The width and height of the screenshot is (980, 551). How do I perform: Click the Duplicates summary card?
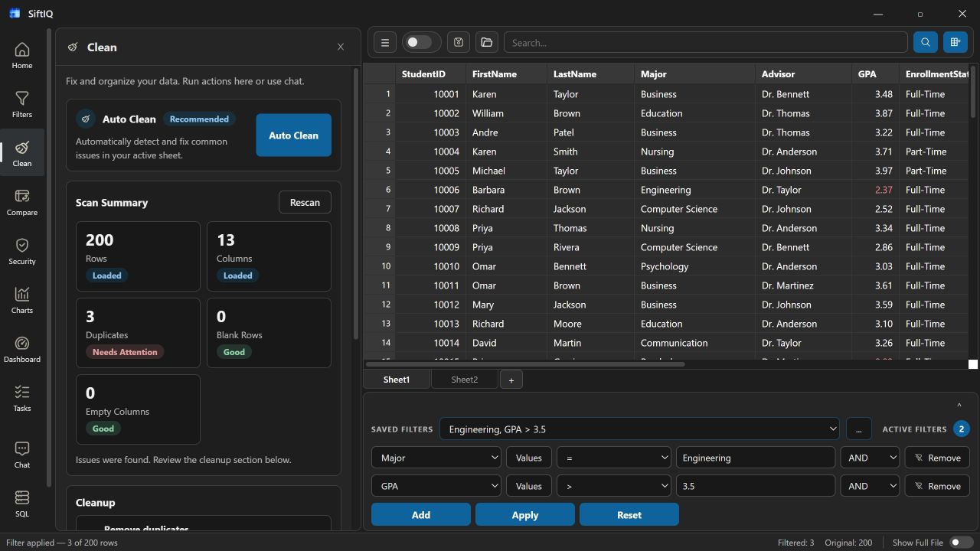pyautogui.click(x=138, y=333)
